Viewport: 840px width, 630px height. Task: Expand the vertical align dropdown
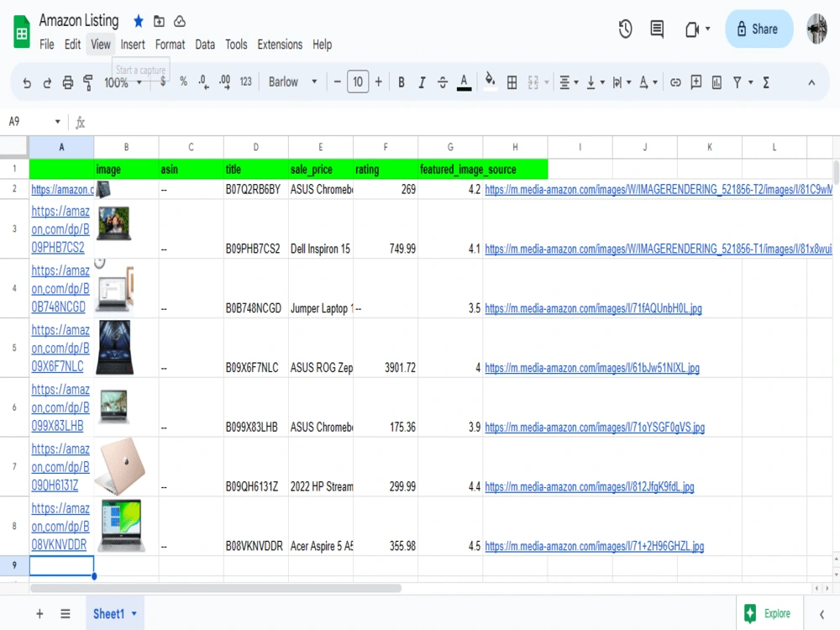(602, 82)
